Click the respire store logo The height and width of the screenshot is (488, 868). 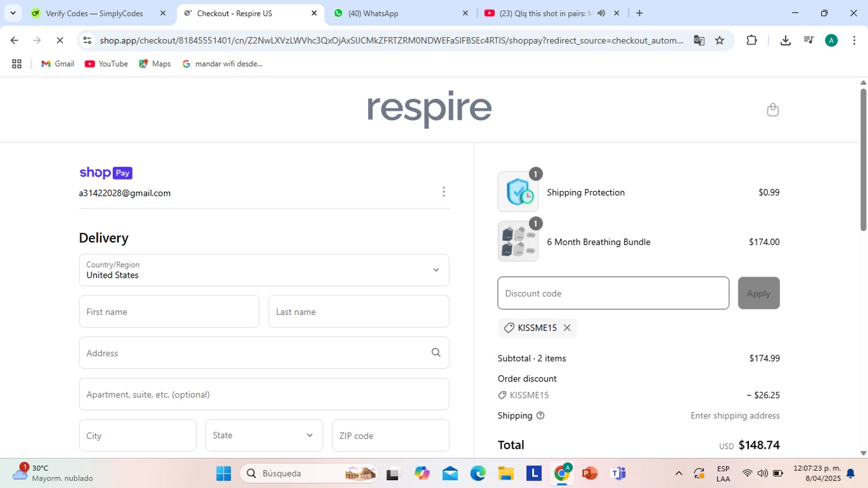pos(429,109)
